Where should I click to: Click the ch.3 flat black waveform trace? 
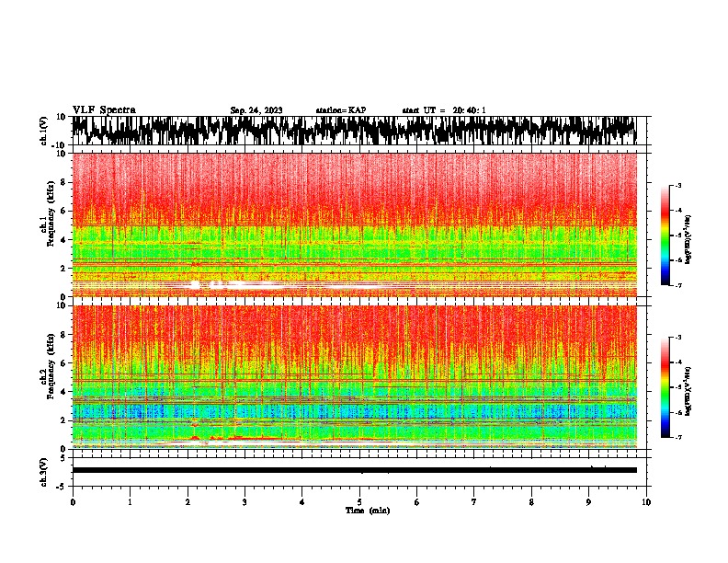tap(354, 470)
